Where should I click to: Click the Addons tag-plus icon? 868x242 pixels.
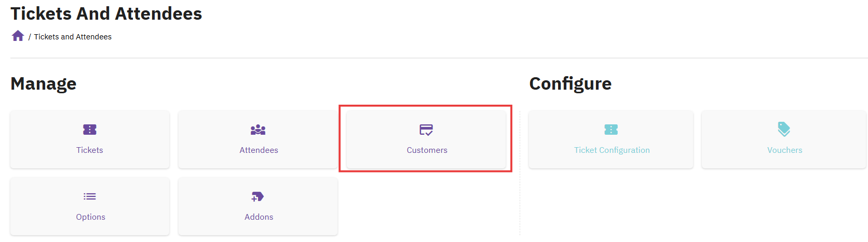(257, 196)
